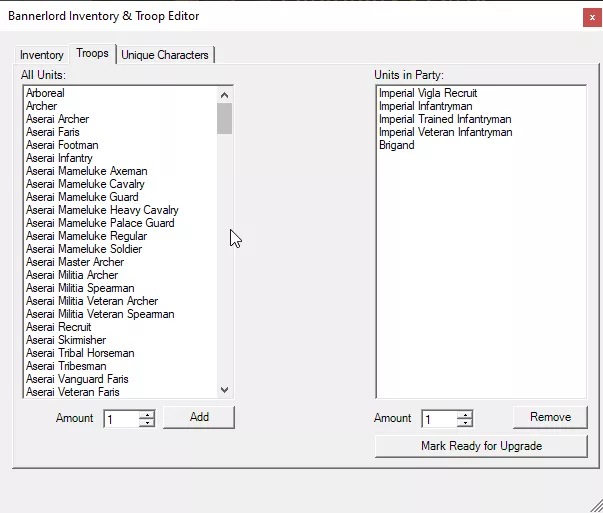Select Aserai Militia Veteran Spearman
This screenshot has width=603, height=513.
click(121, 314)
